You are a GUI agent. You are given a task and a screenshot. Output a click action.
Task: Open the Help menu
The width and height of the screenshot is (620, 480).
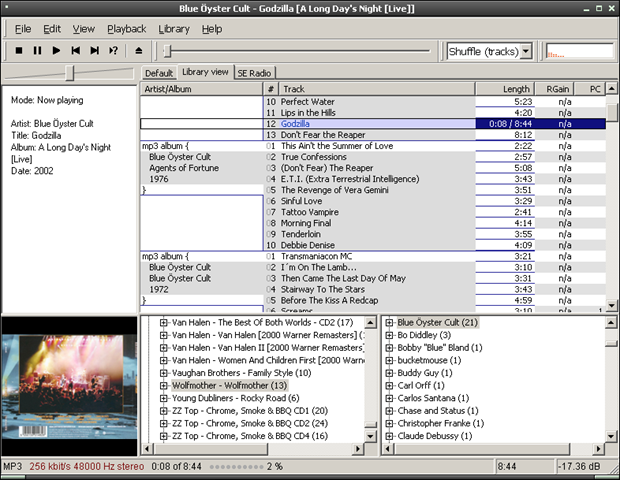(x=212, y=29)
